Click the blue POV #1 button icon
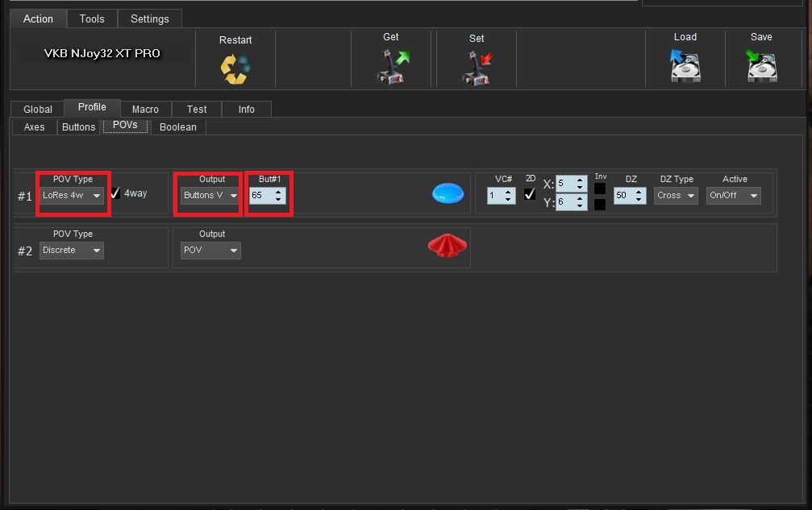812x510 pixels. [448, 193]
